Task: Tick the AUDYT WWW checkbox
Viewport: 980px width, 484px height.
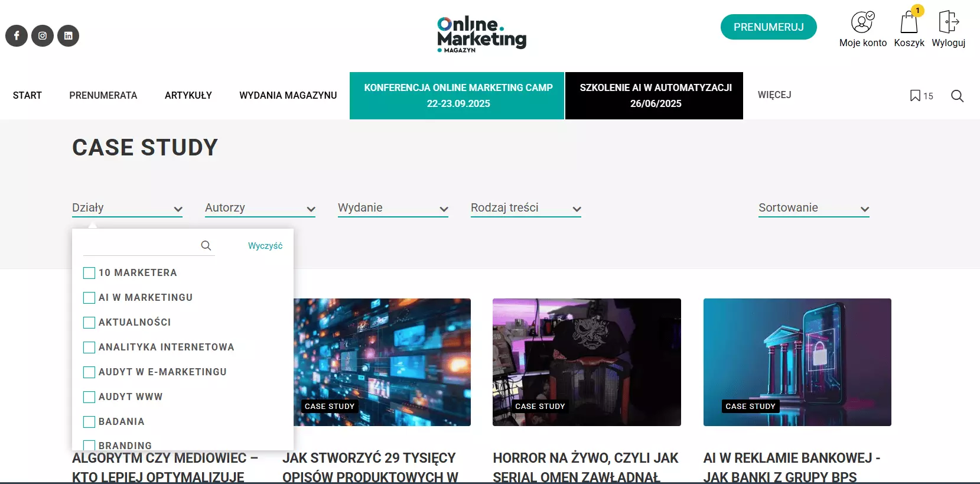Action: [x=89, y=397]
